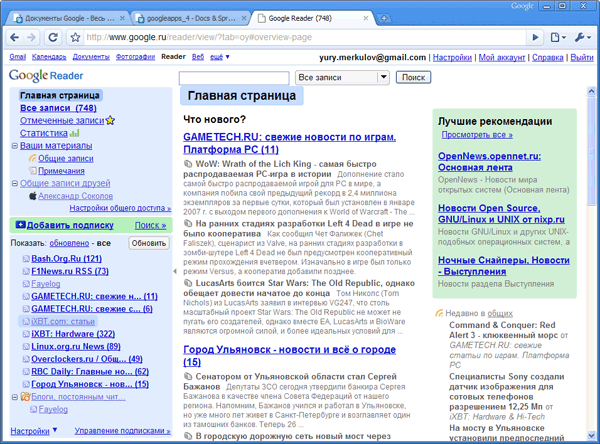The width and height of the screenshot is (600, 444).
Task: Open the RBC Daily subscription (62)
Action: point(90,372)
